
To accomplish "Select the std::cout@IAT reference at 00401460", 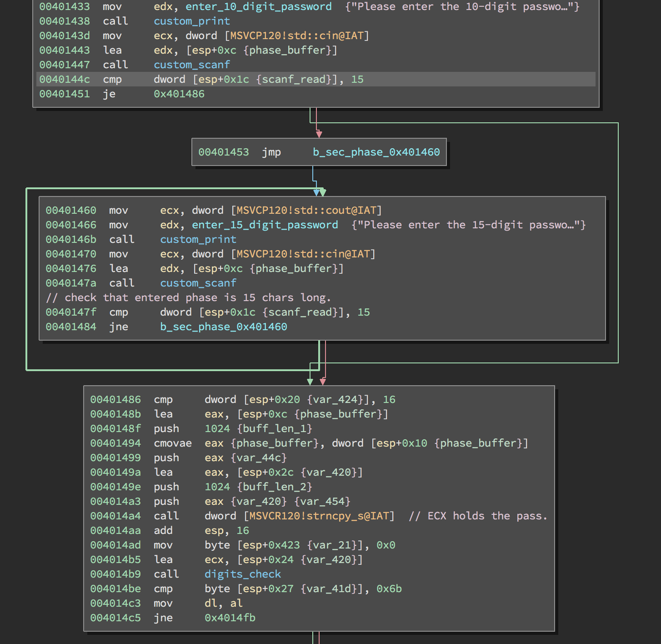I will click(307, 210).
